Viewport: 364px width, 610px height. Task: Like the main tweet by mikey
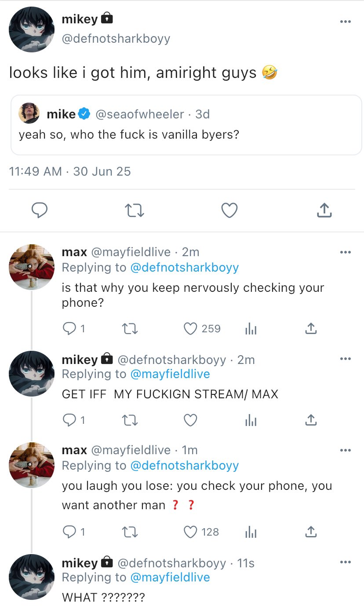(229, 211)
